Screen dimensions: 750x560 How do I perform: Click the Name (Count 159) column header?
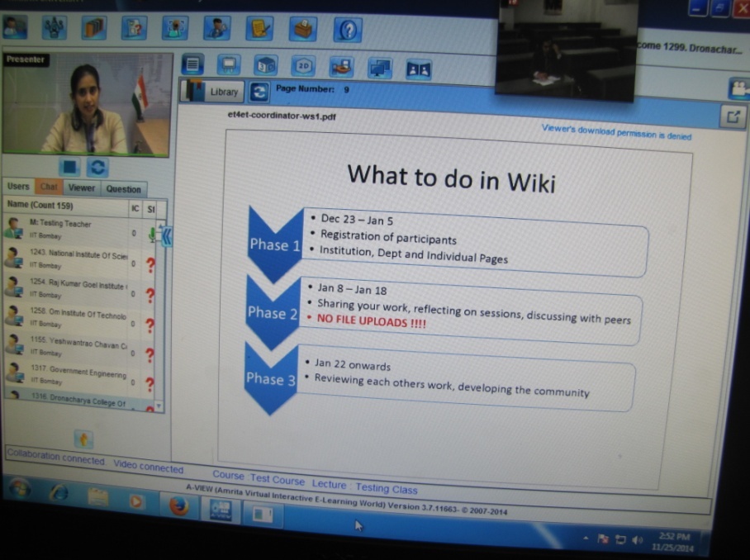tap(66, 206)
